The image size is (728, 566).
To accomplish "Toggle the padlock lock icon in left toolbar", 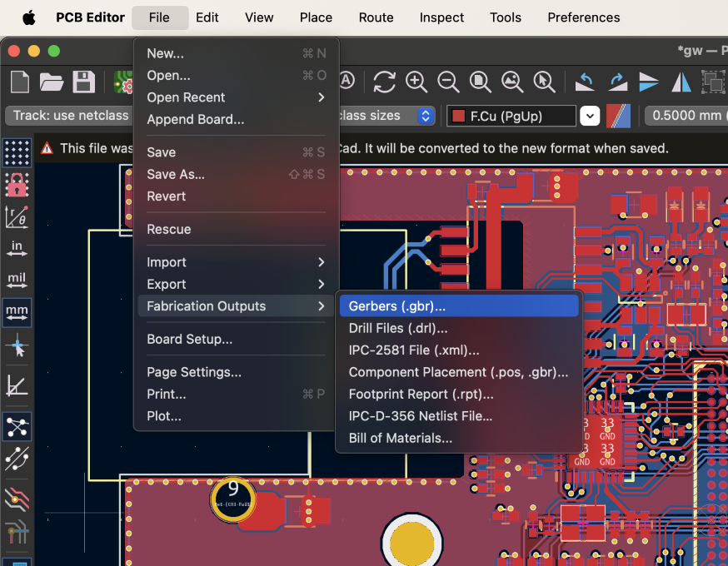I will [x=17, y=185].
